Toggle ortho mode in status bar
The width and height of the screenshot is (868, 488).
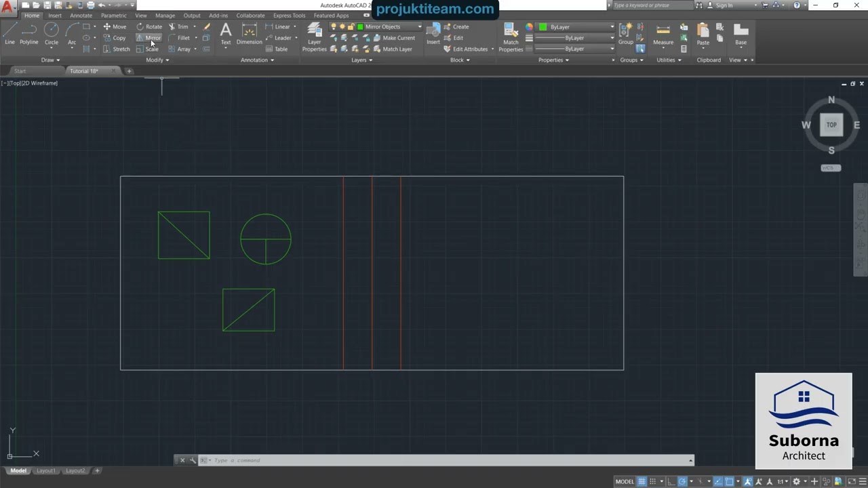pyautogui.click(x=671, y=481)
